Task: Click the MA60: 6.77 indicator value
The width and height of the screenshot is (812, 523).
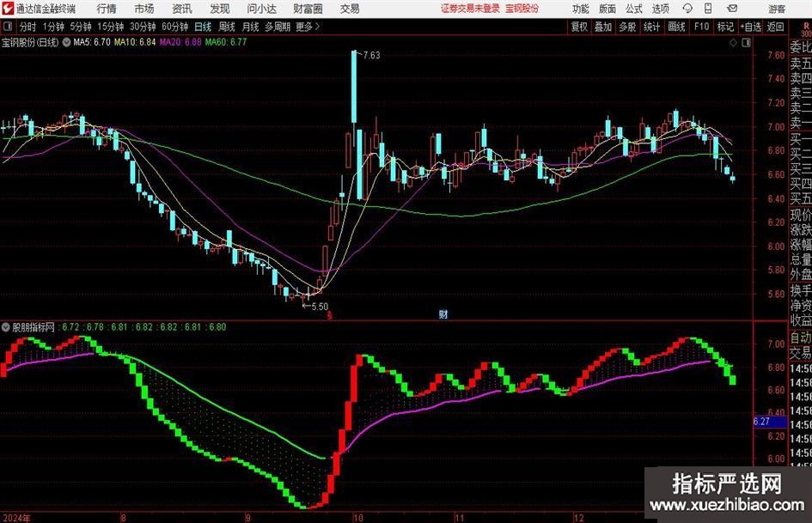Action: [x=226, y=42]
